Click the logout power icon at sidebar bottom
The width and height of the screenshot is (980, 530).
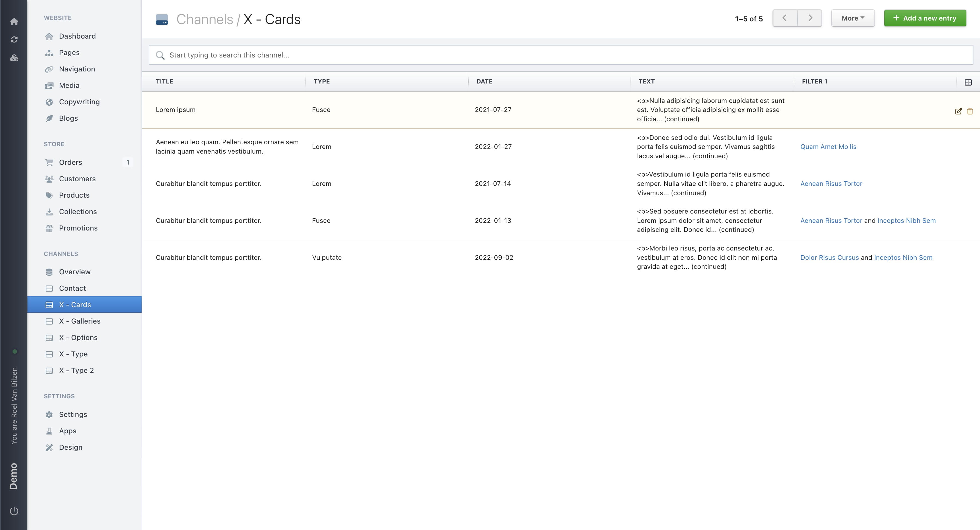14,511
